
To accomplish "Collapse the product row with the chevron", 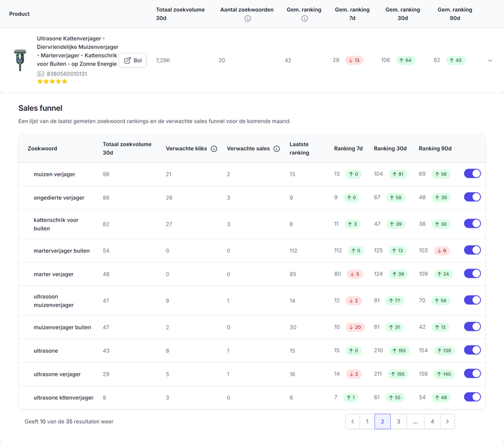I will pyautogui.click(x=490, y=60).
